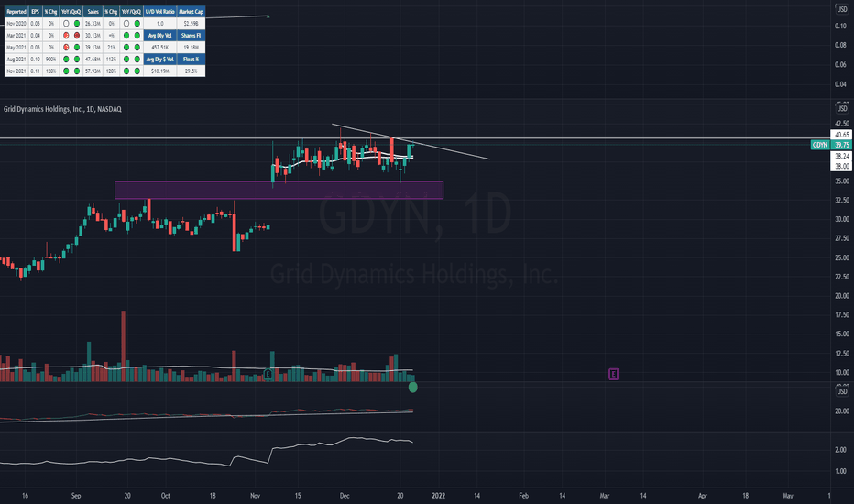Click the red EPS YoY circle for May 2021
854x504 pixels.
[66, 48]
